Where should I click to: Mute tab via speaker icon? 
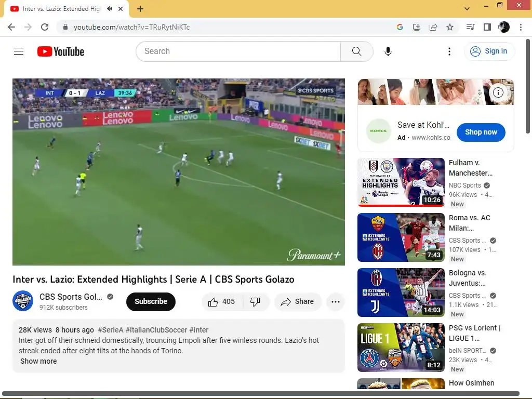coord(109,9)
